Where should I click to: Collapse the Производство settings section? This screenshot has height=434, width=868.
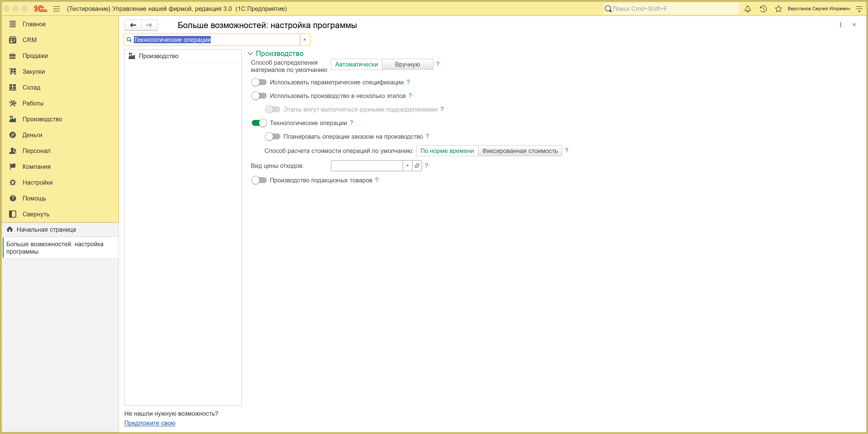coord(250,54)
